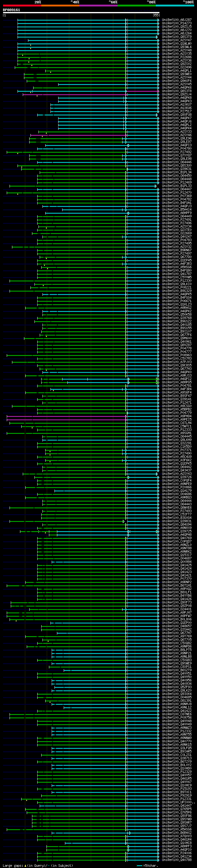Screen dimensions: 197x868
Task: Click the UniRef100_P24006 label
Action: [x=177, y=853]
